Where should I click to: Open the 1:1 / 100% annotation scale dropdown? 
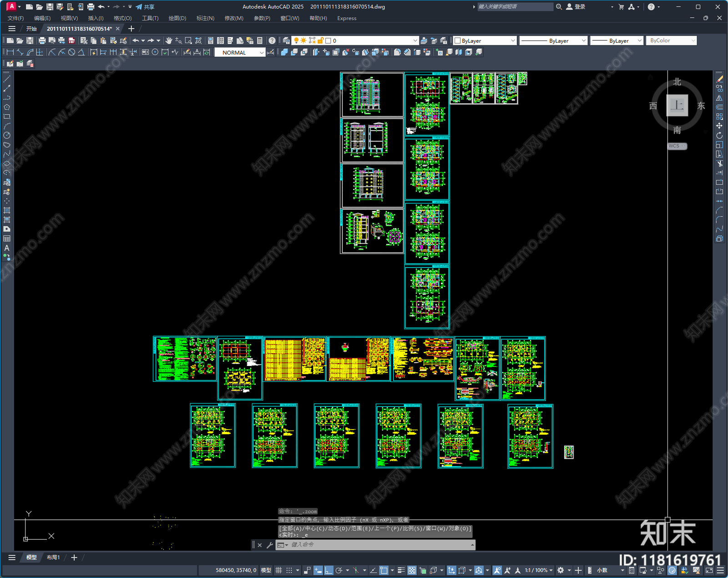[539, 570]
